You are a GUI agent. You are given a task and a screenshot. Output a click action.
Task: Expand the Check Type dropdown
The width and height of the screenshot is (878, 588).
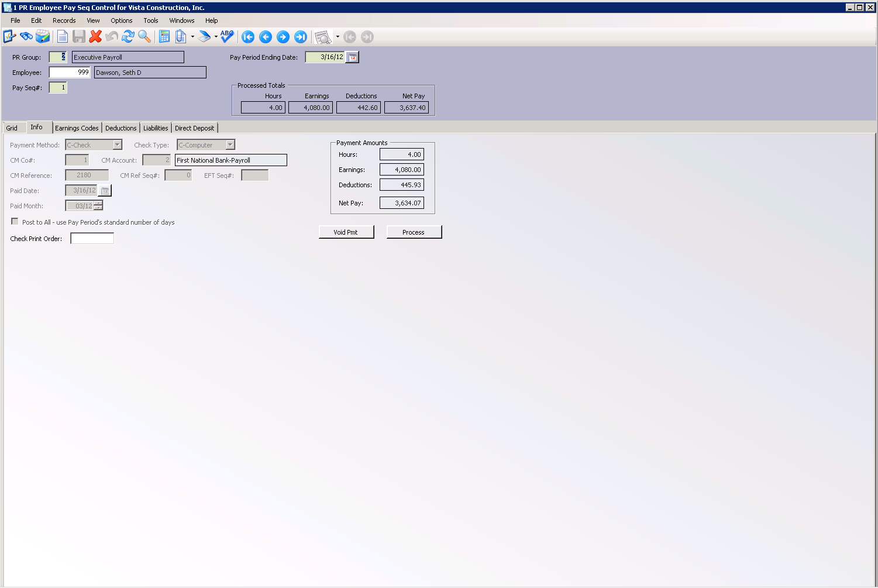click(x=230, y=145)
